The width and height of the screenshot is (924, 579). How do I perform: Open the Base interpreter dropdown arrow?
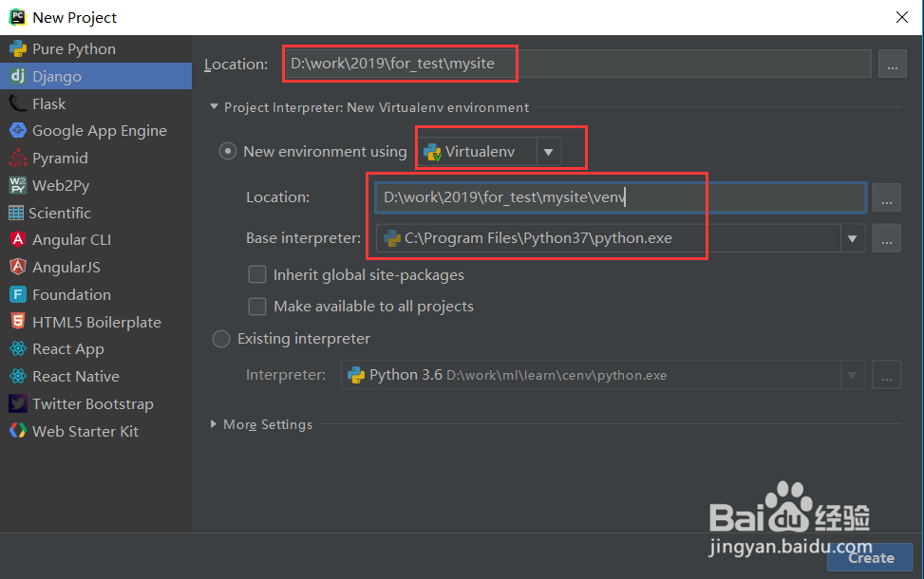pyautogui.click(x=853, y=239)
